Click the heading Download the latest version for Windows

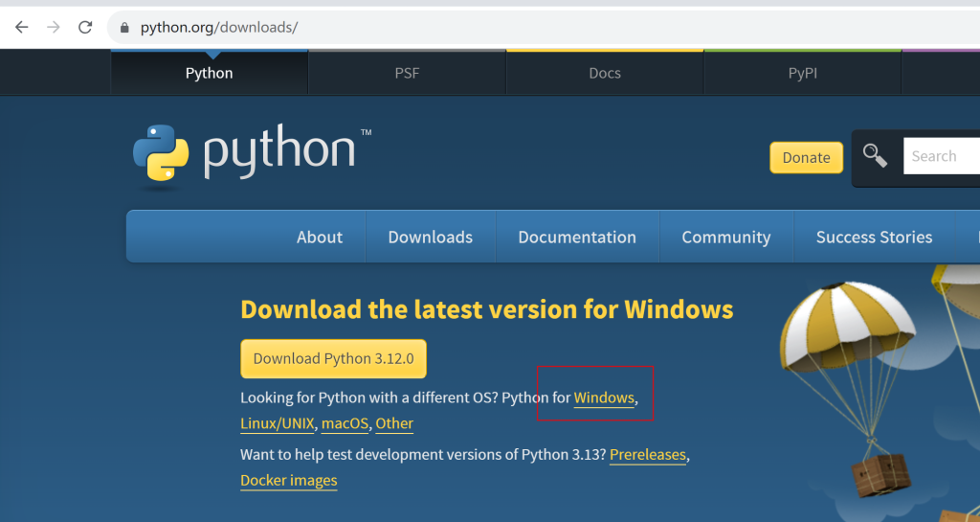pos(487,309)
